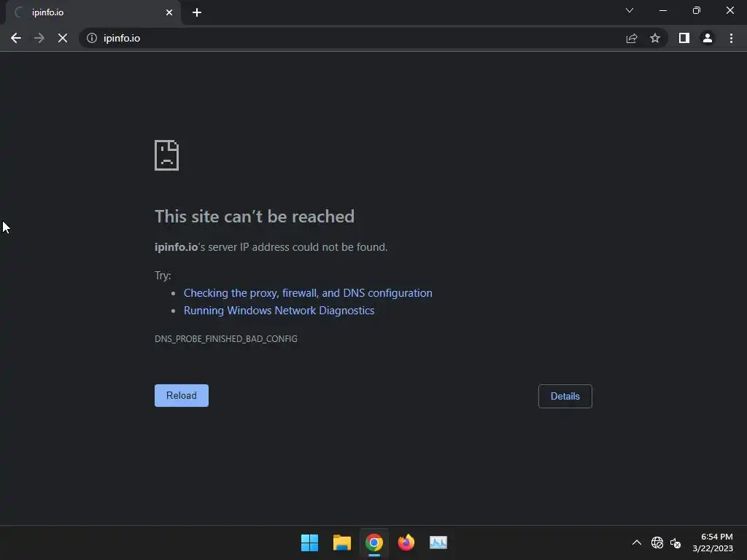The image size is (747, 560).
Task: Select the ipinfo.io tab
Action: [93, 13]
